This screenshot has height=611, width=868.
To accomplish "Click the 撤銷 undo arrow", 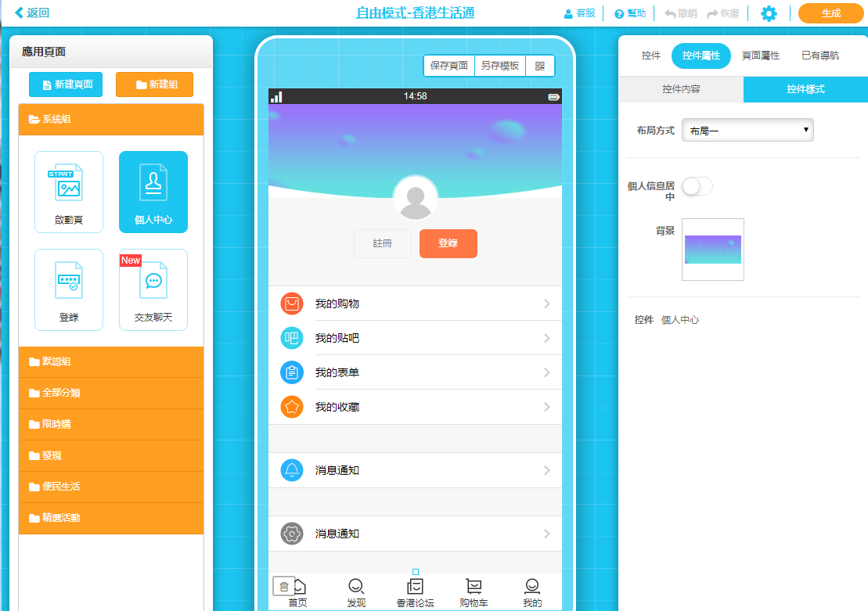I will point(670,13).
